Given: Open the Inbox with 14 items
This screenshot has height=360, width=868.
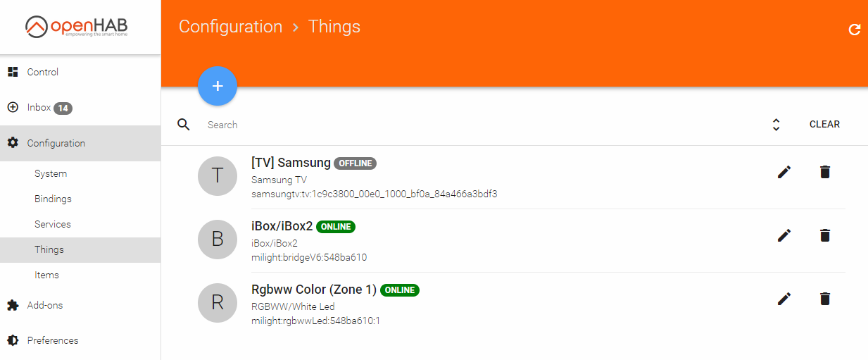Looking at the screenshot, I should (x=80, y=108).
